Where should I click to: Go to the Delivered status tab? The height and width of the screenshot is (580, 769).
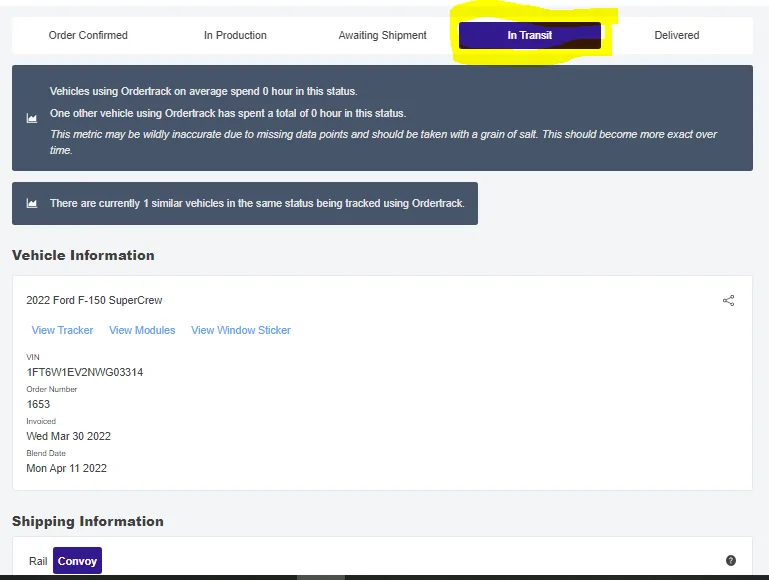click(677, 35)
